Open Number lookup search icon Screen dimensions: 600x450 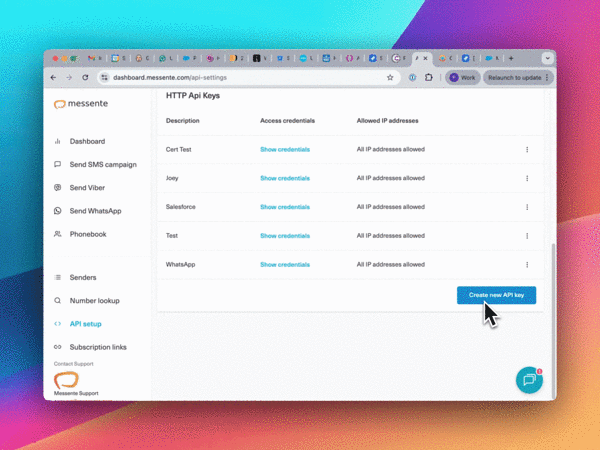click(x=58, y=300)
